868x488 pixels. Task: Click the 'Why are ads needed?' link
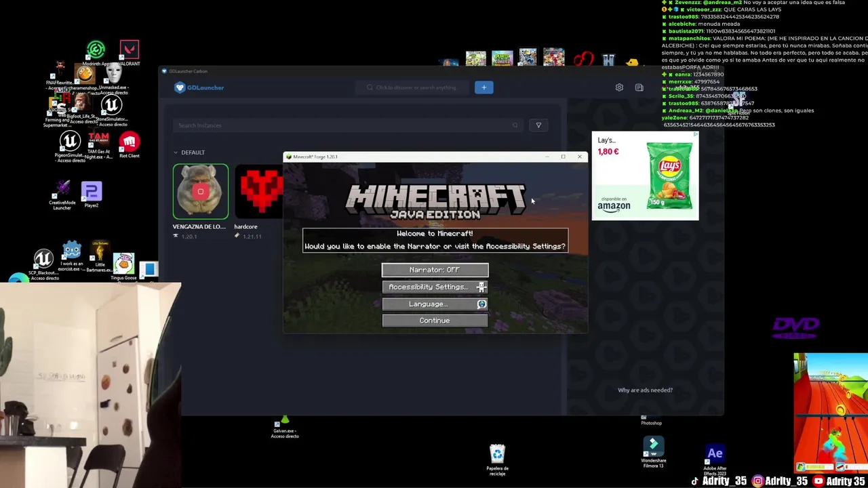tap(645, 390)
